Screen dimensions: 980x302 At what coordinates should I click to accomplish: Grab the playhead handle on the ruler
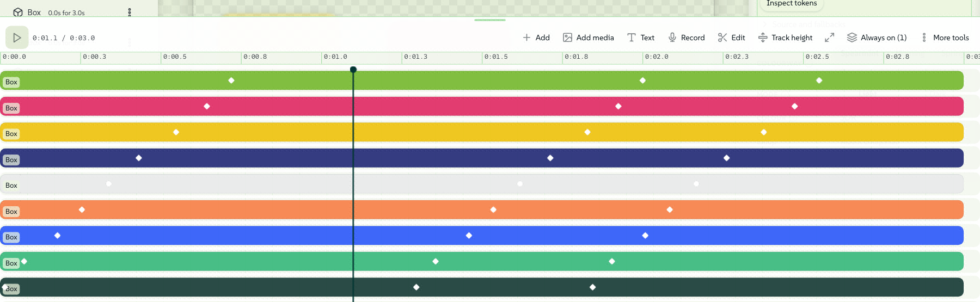click(x=353, y=70)
